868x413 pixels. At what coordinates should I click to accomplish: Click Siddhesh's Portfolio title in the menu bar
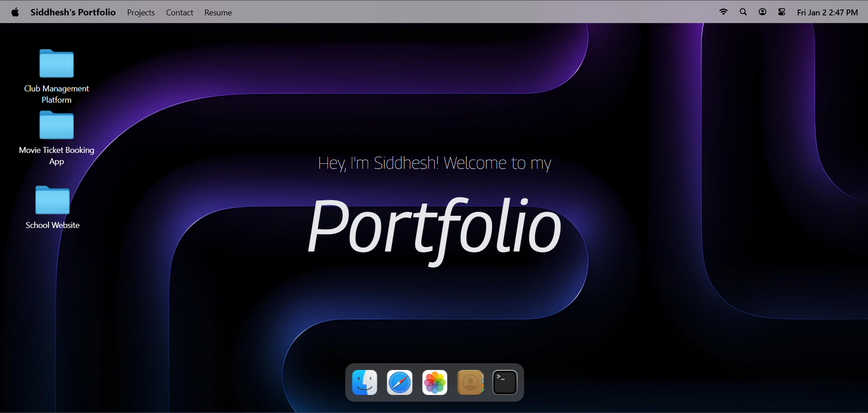pyautogui.click(x=73, y=12)
